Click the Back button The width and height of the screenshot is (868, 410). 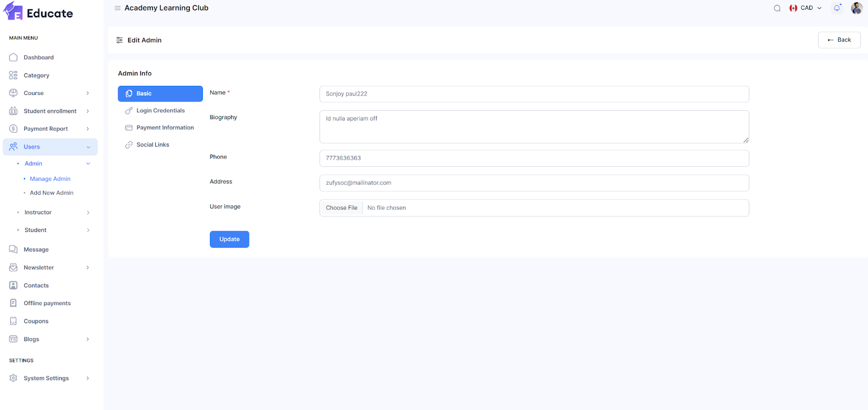click(x=839, y=40)
